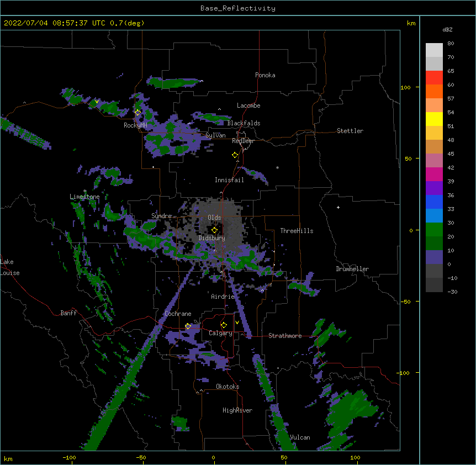
Task: Click the 65 value in dBZ legend
Action: 451,71
